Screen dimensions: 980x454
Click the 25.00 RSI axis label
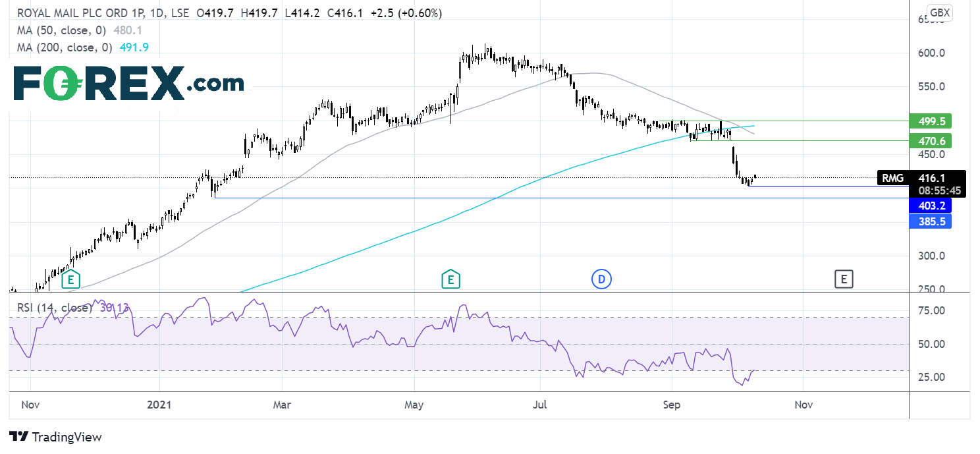932,377
